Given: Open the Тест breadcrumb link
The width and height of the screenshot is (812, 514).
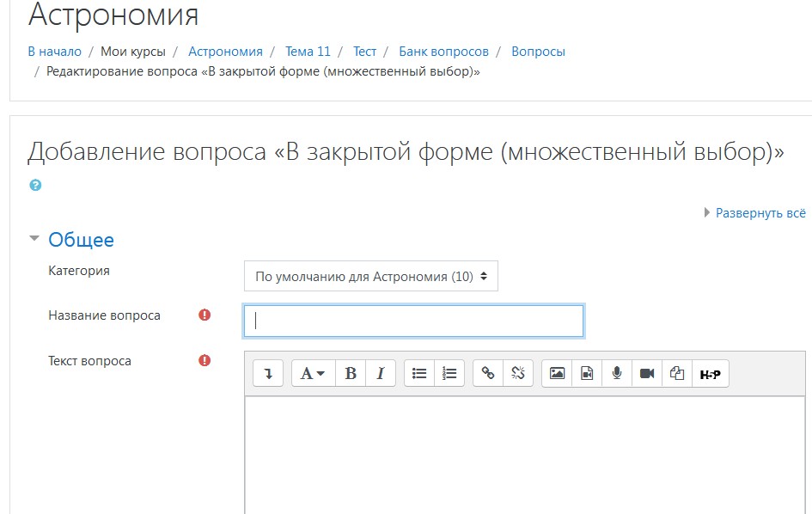Looking at the screenshot, I should pyautogui.click(x=364, y=52).
